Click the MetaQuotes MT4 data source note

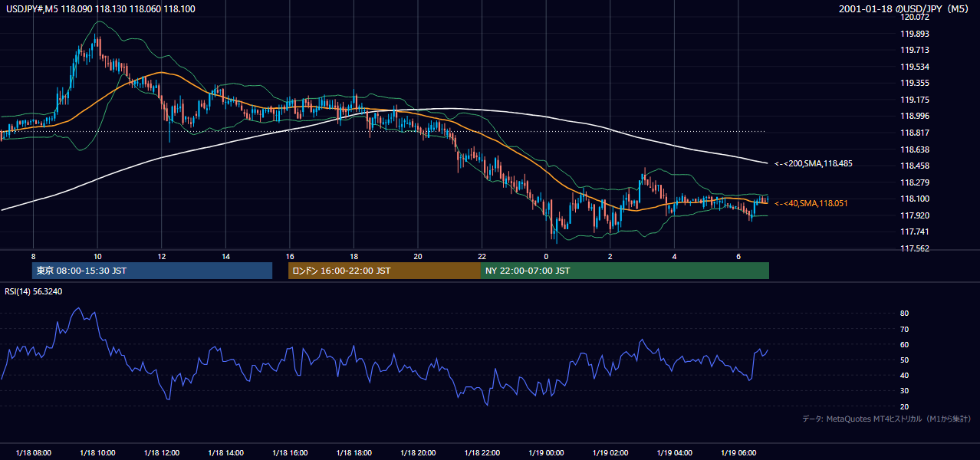point(886,419)
